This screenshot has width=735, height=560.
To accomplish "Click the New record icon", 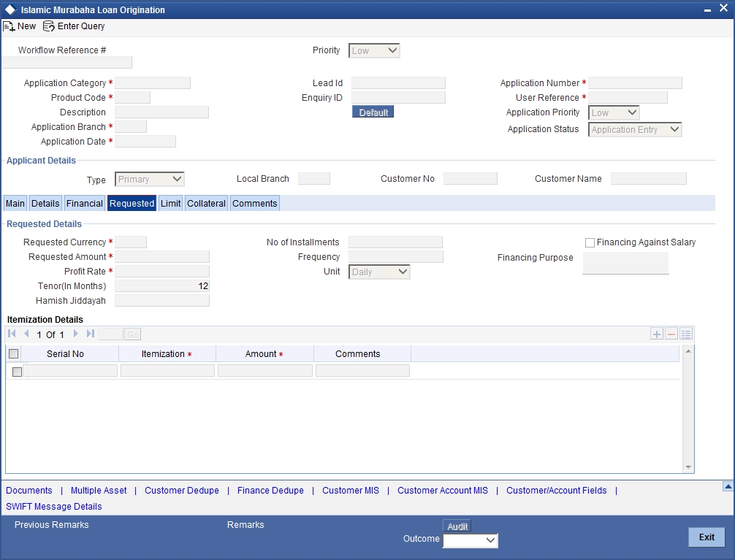I will point(9,26).
